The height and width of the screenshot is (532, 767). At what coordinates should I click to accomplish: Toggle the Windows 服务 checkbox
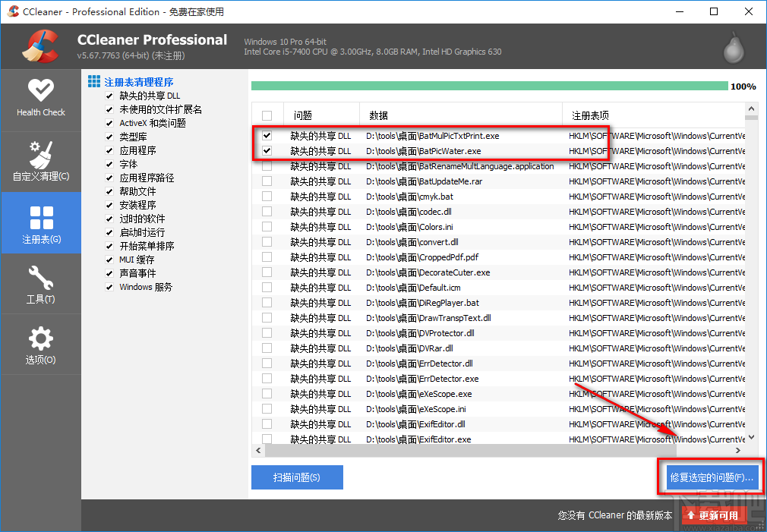109,287
